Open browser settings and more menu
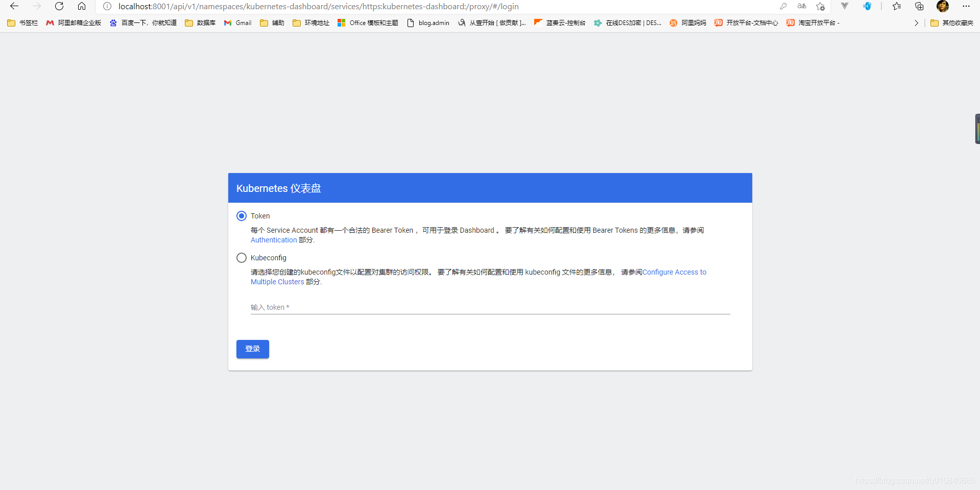This screenshot has height=490, width=980. tap(966, 6)
